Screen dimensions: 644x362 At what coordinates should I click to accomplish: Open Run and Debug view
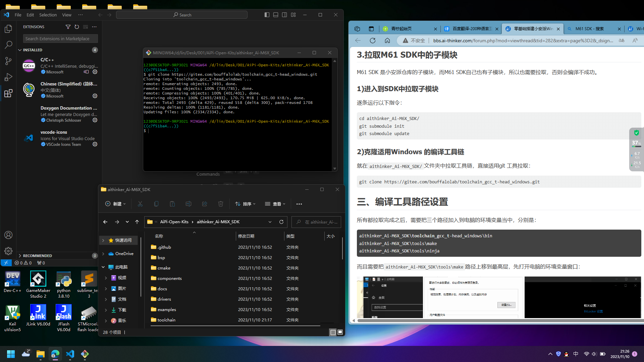8,77
